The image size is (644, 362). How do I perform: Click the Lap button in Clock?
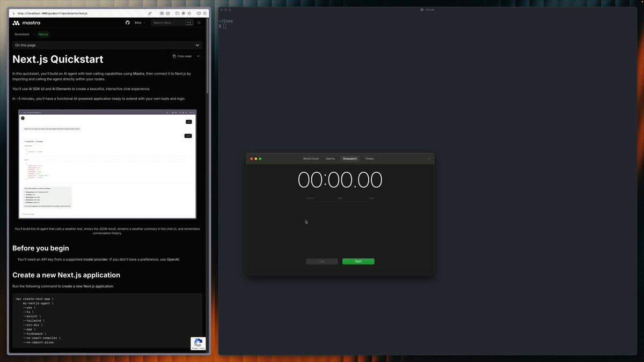tap(322, 261)
